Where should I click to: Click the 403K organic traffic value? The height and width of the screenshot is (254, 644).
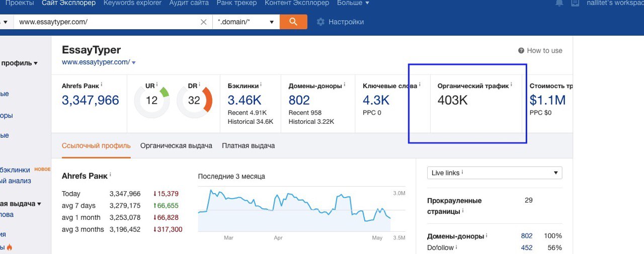point(453,100)
